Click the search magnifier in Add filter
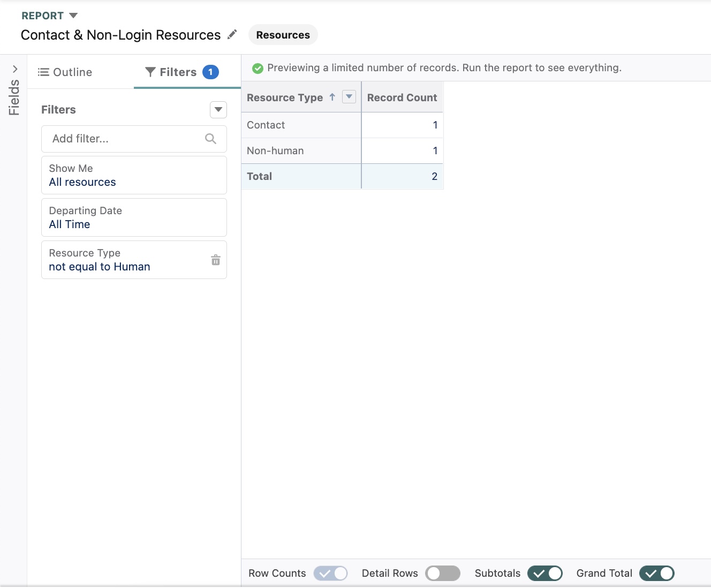This screenshot has width=711, height=588. pos(211,139)
